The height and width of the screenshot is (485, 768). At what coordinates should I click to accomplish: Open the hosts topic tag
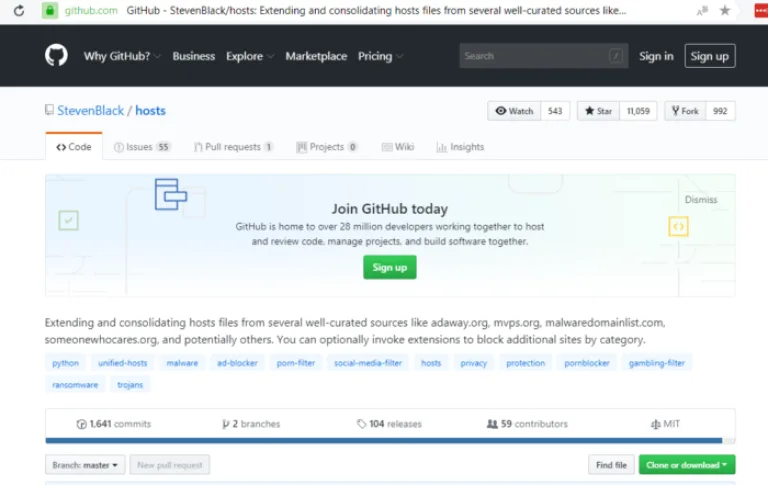[x=431, y=363]
